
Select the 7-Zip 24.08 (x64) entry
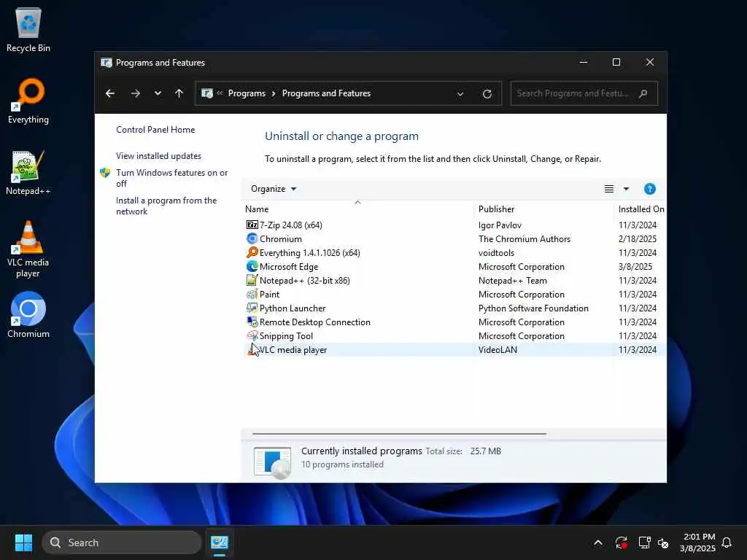pyautogui.click(x=290, y=225)
